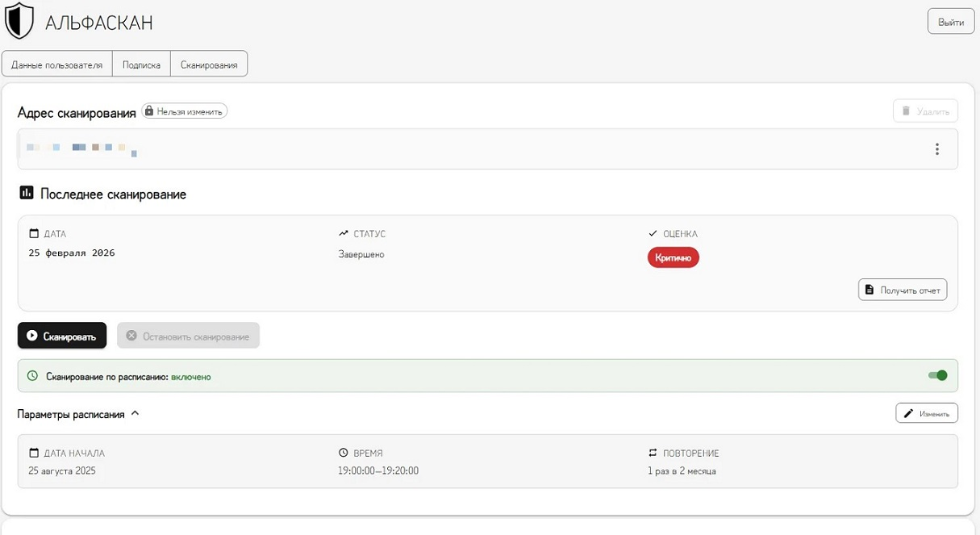Select the Сканирования tab
This screenshot has height=535, width=980.
[x=209, y=65]
